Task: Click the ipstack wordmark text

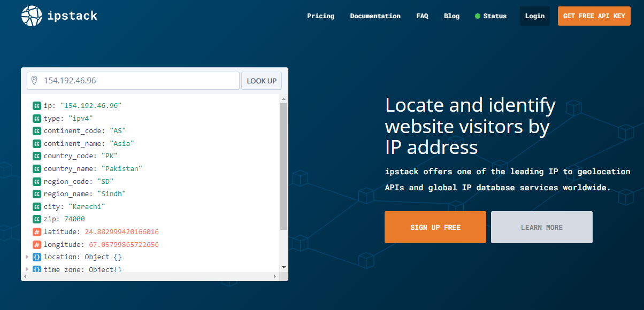Action: point(72,15)
